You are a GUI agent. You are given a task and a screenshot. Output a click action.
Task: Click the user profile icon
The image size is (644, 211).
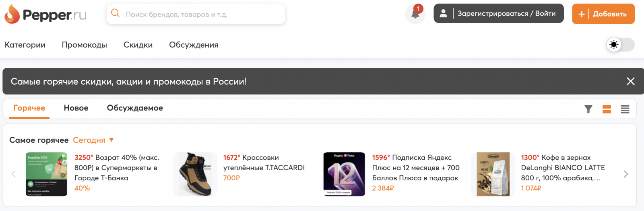point(443,14)
